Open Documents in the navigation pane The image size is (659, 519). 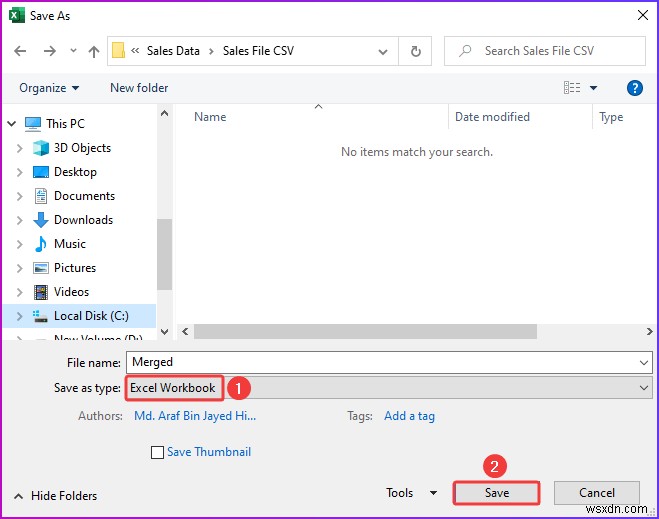pos(84,196)
